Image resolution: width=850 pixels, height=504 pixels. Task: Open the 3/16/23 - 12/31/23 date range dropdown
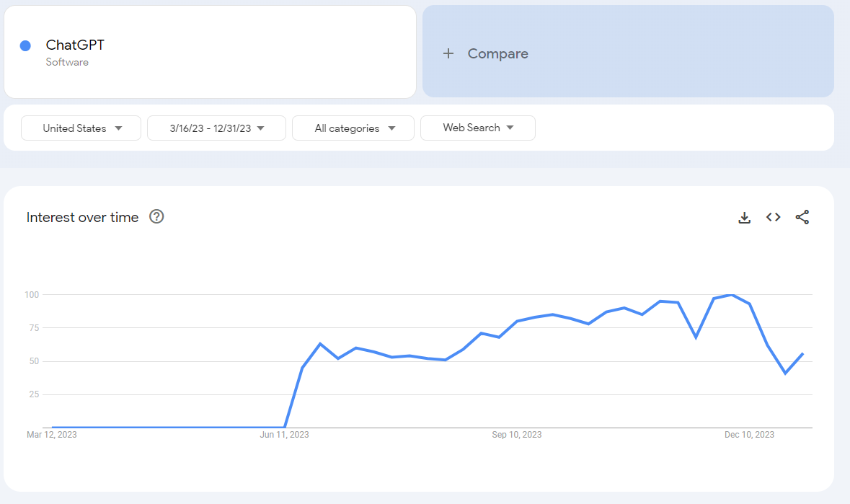point(216,128)
